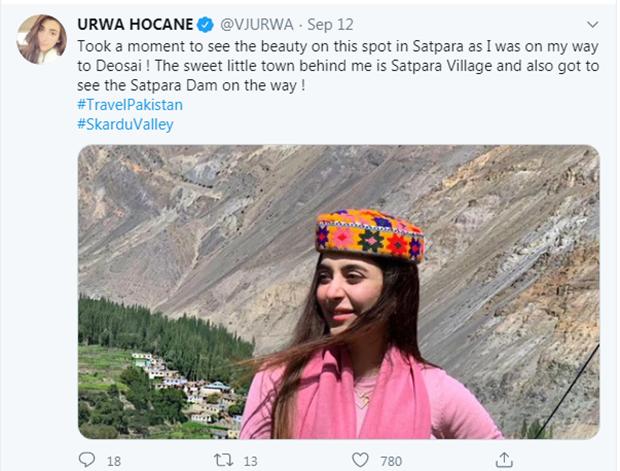Viewport: 620px width, 471px height.
Task: Expand the tweet options chevron menu
Action: point(592,25)
